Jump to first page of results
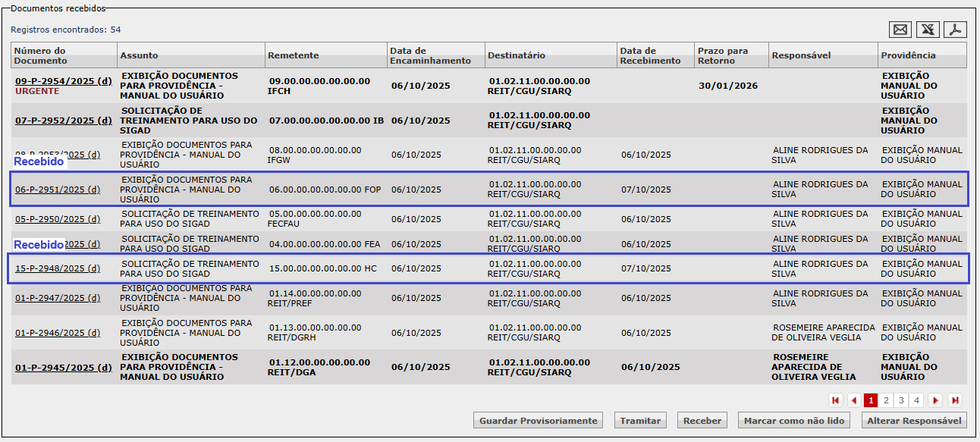 pos(836,400)
